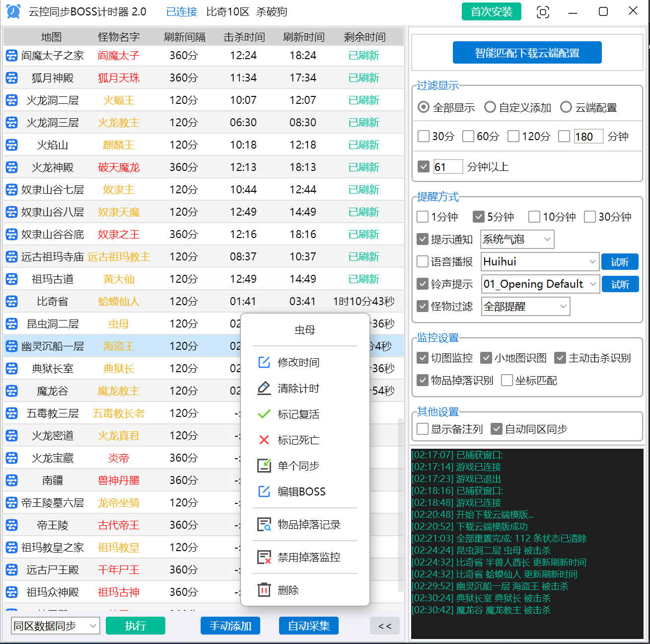Viewport: 650px width, 644px height.
Task: Uncheck the 5分钟 reminder checkbox
Action: [x=479, y=217]
